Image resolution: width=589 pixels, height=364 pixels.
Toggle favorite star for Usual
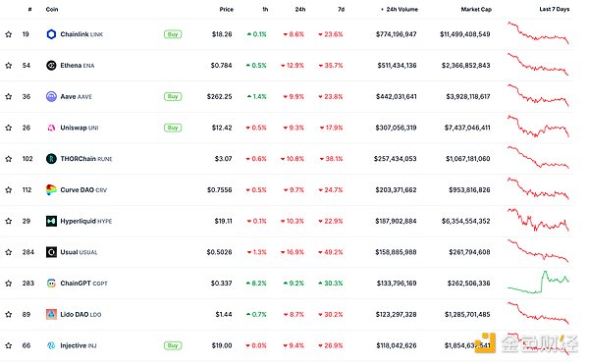[8, 252]
